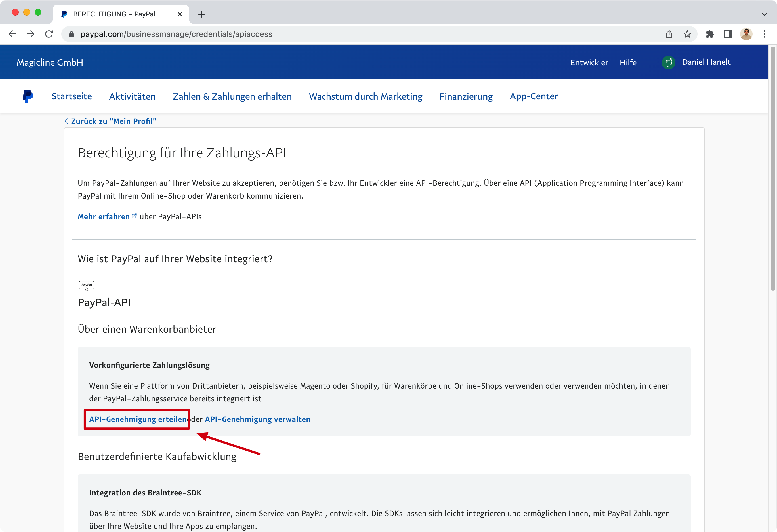This screenshot has height=532, width=777.
Task: Open Wachstum durch Marketing menu
Action: pos(366,96)
